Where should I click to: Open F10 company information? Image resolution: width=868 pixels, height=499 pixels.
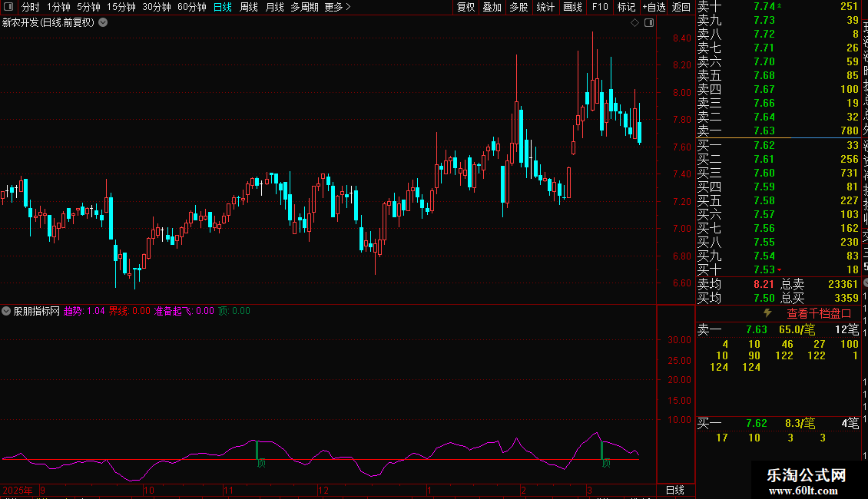(599, 7)
